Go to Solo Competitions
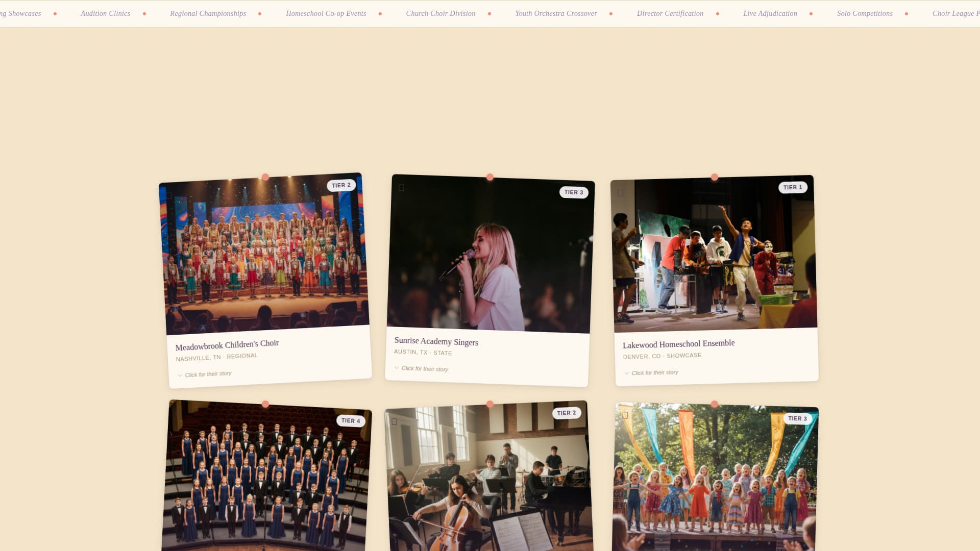The width and height of the screenshot is (980, 551). point(865,13)
